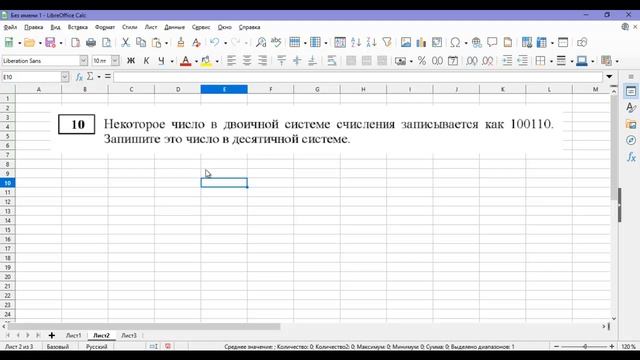This screenshot has height=360, width=640.
Task: Open the sidebar Gallery icon
Action: pyautogui.click(x=631, y=124)
